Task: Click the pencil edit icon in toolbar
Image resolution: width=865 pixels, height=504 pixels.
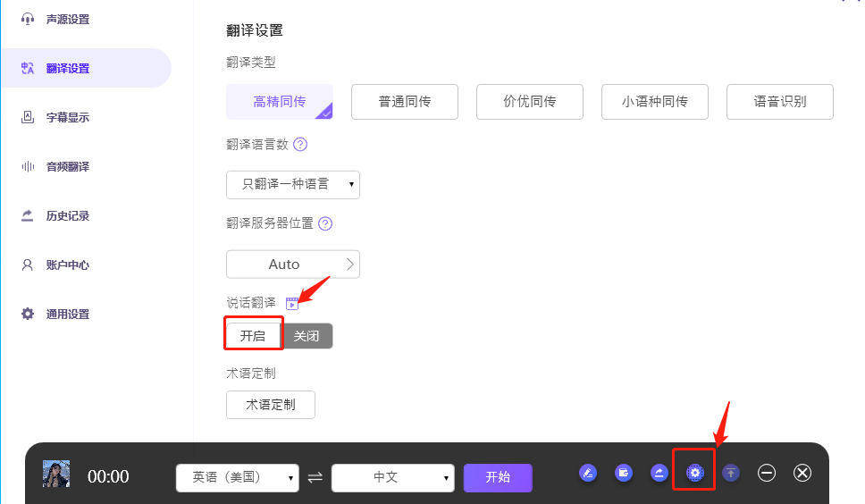Action: click(x=587, y=473)
